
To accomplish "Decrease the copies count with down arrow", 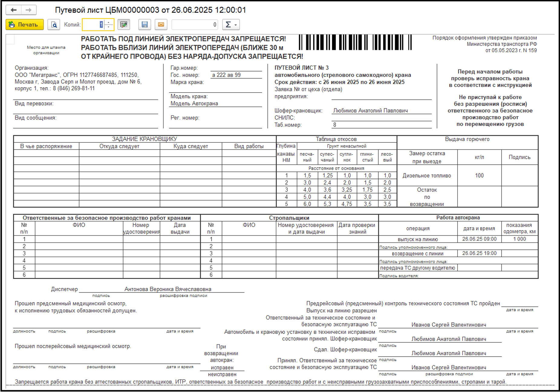I will tap(109, 27).
